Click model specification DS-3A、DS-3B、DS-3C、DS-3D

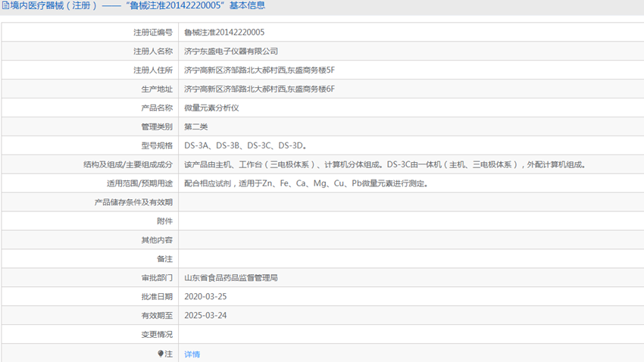click(245, 145)
